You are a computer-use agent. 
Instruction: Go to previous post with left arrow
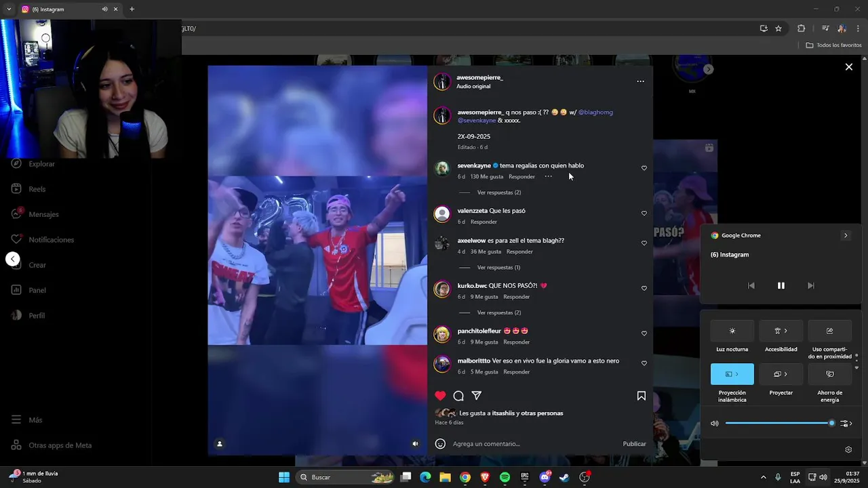click(12, 259)
